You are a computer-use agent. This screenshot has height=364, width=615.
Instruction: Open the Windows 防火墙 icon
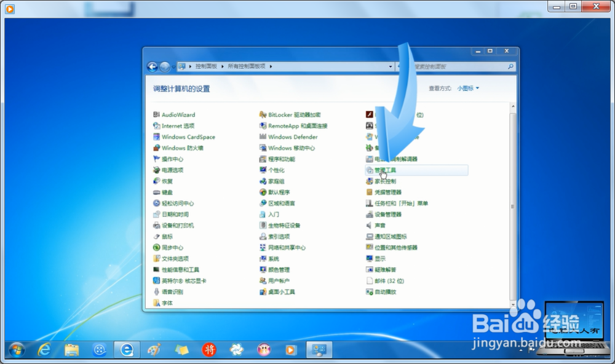[x=156, y=148]
